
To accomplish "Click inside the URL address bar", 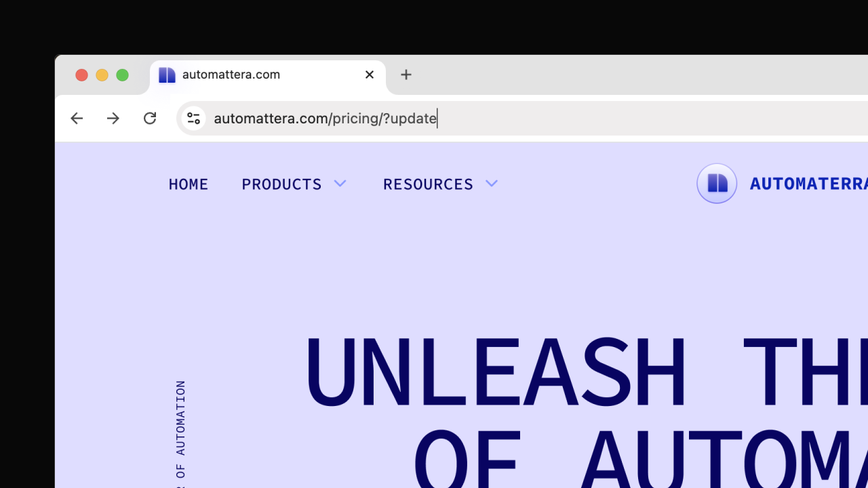I will coord(324,118).
